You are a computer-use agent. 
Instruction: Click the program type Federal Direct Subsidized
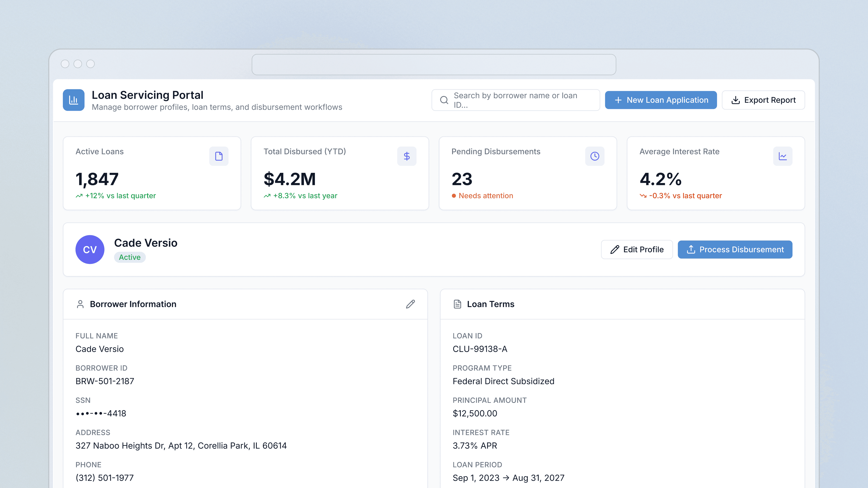pos(503,381)
